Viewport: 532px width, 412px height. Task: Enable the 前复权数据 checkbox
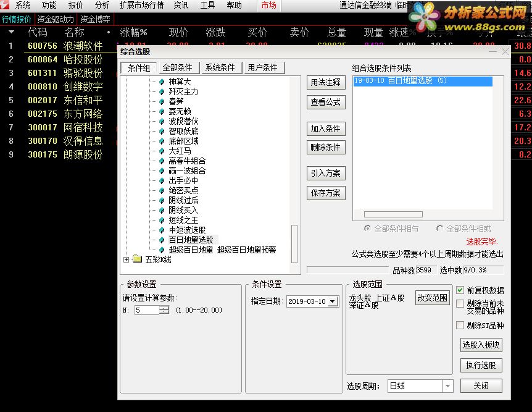(x=460, y=290)
